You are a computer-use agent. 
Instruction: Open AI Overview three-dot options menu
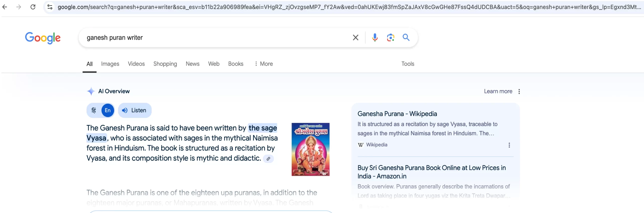click(x=519, y=91)
